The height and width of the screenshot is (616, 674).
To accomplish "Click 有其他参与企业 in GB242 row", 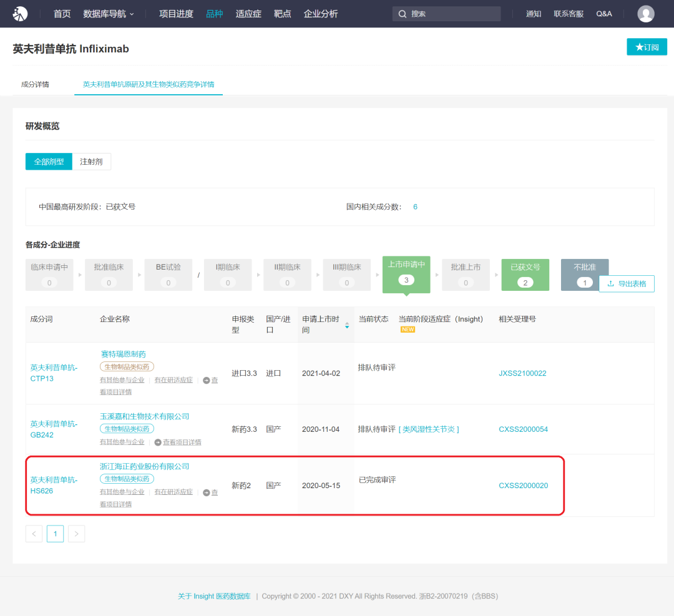I will click(x=122, y=442).
